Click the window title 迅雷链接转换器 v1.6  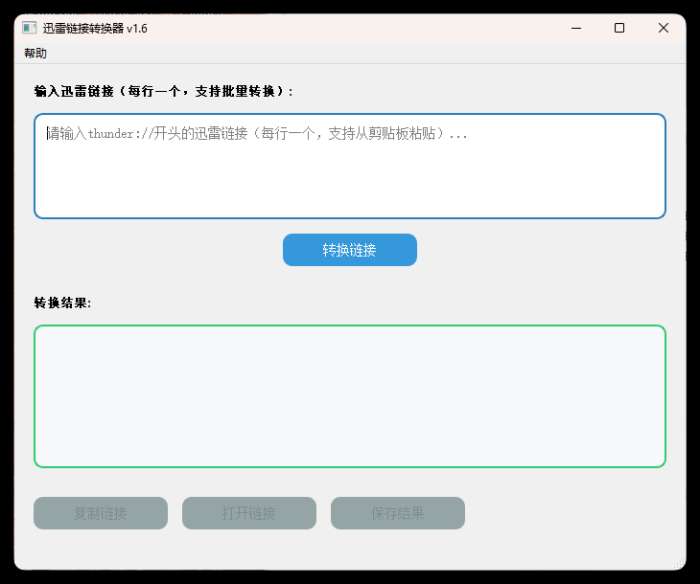pyautogui.click(x=95, y=29)
